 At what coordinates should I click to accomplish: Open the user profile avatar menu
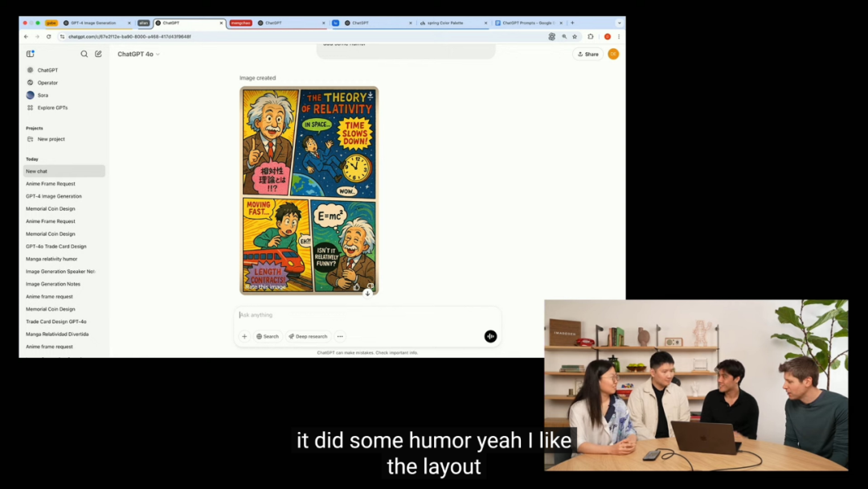click(x=613, y=54)
